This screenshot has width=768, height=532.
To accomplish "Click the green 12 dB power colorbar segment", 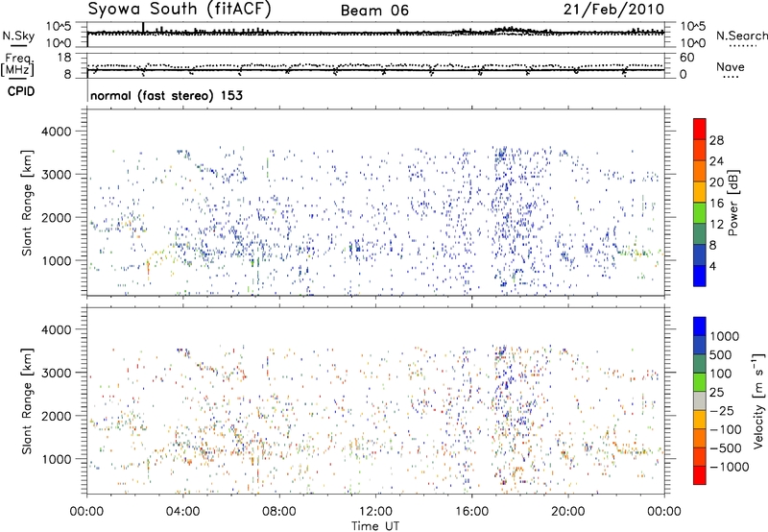I will click(700, 212).
